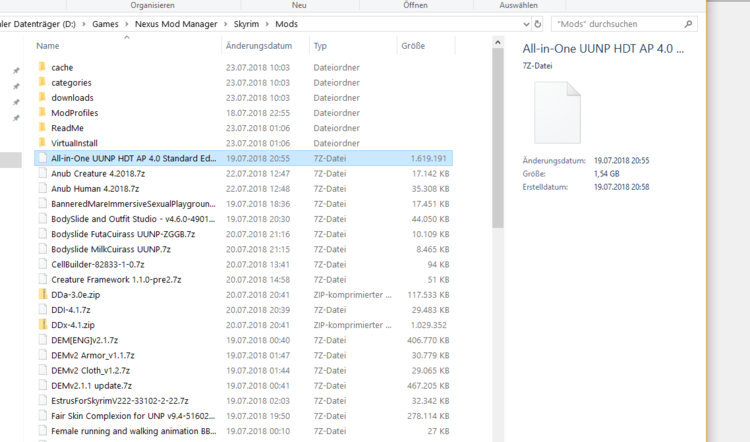
Task: Go to Games in the breadcrumb
Action: [x=105, y=24]
